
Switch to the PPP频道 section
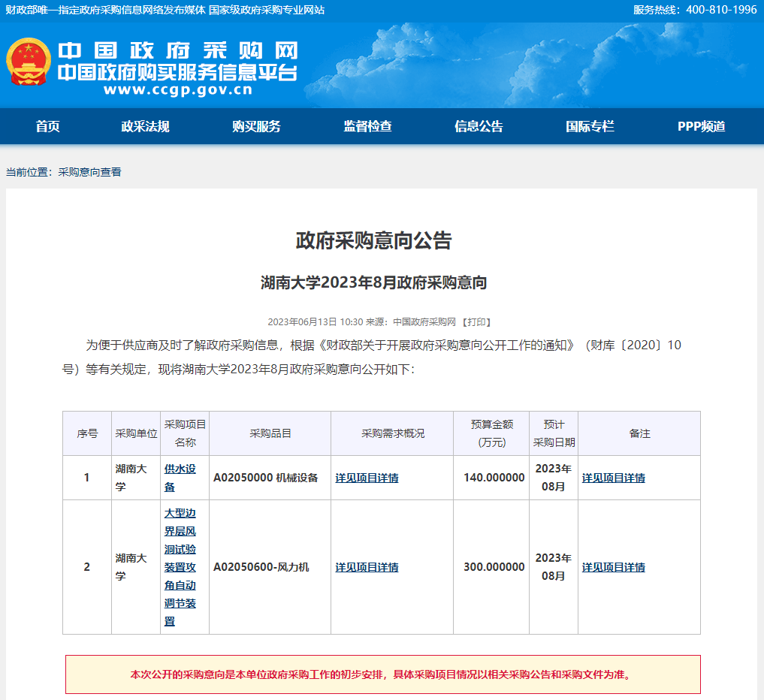[x=701, y=127]
